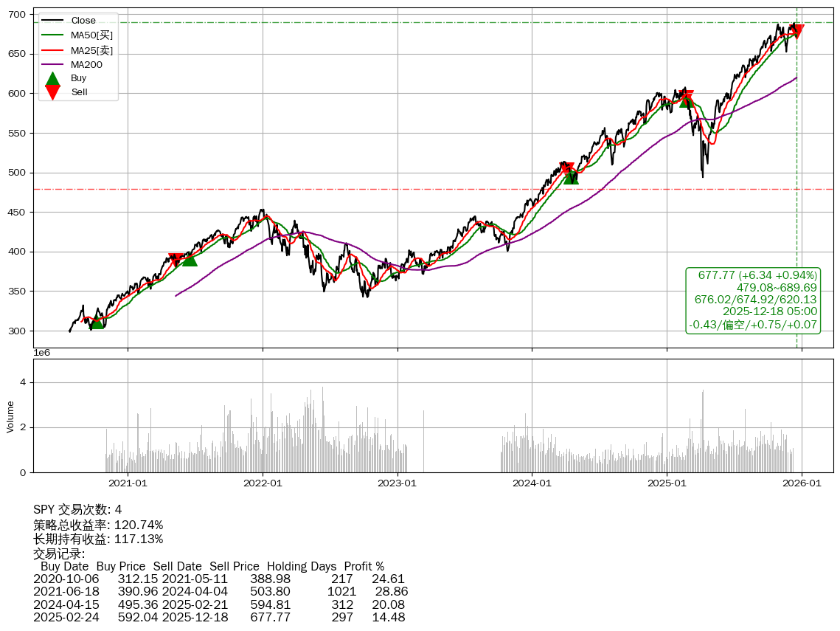Select the Sell marker at December 2025

(796, 31)
